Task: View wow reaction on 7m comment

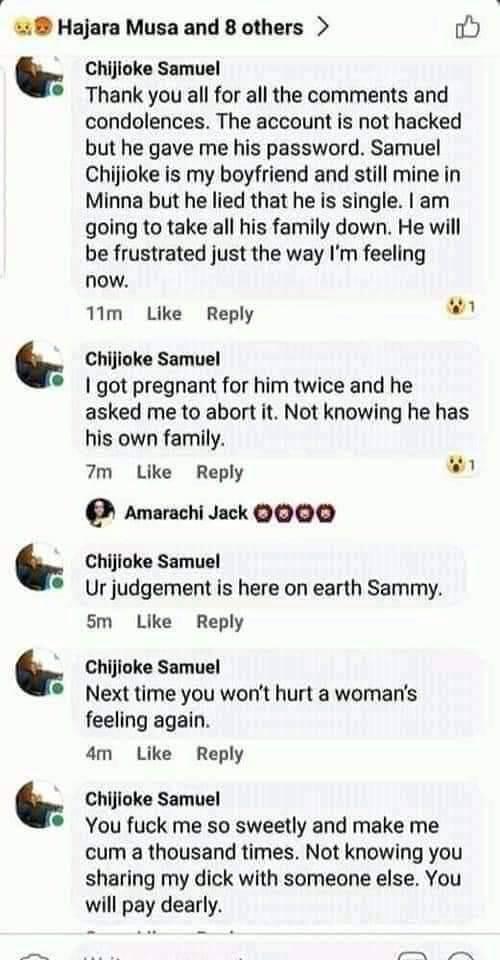Action: [461, 466]
